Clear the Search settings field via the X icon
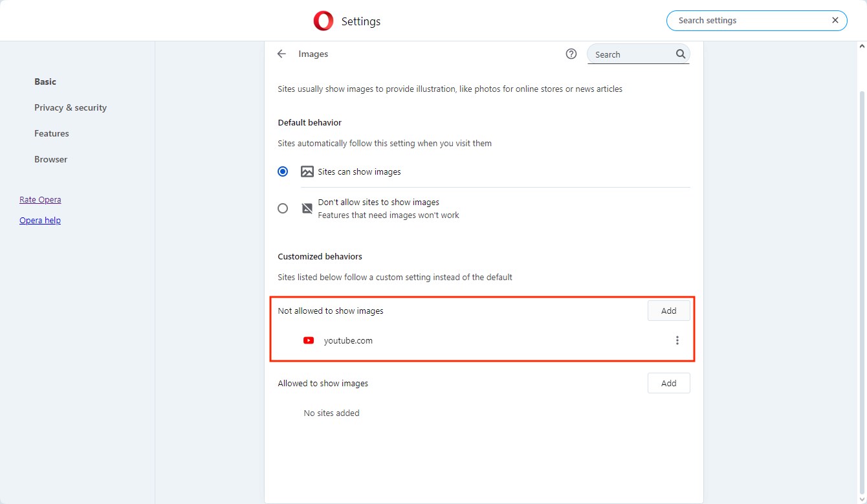The height and width of the screenshot is (504, 867). 834,20
